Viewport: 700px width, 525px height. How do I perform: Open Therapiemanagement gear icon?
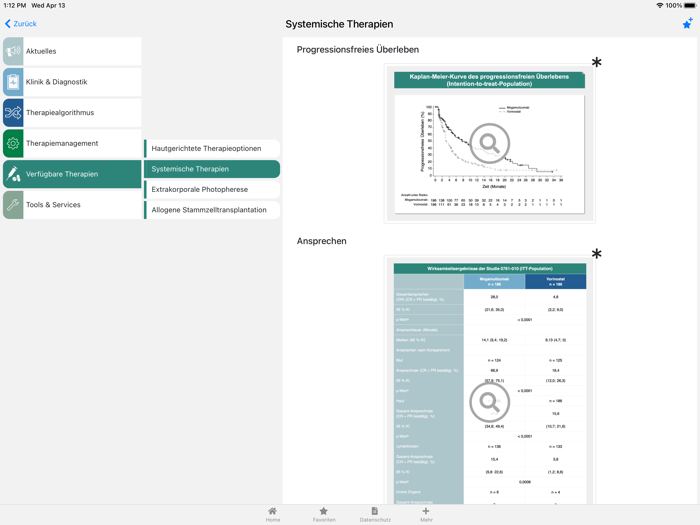tap(13, 143)
